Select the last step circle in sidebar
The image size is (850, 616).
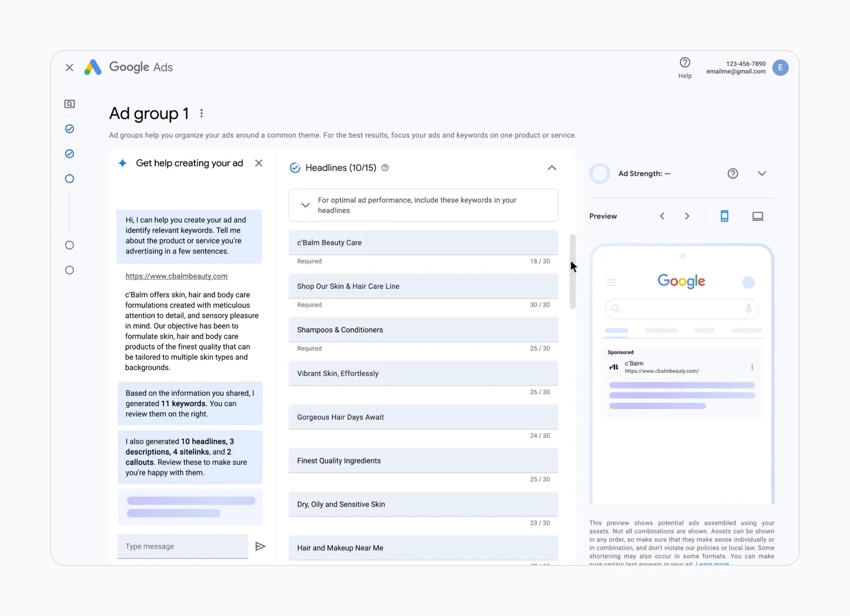pyautogui.click(x=70, y=271)
